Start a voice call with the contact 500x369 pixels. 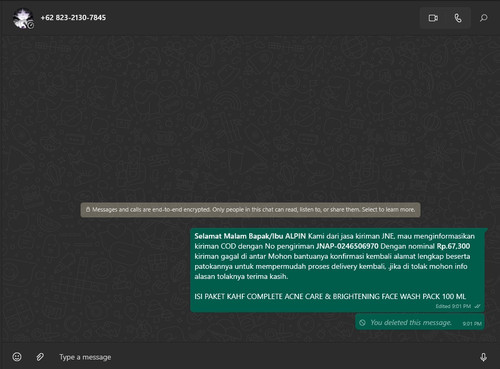458,18
